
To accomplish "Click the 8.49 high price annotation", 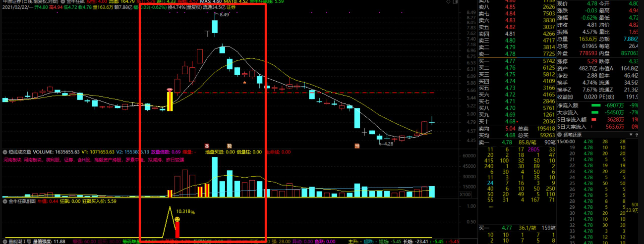I will (x=225, y=15).
